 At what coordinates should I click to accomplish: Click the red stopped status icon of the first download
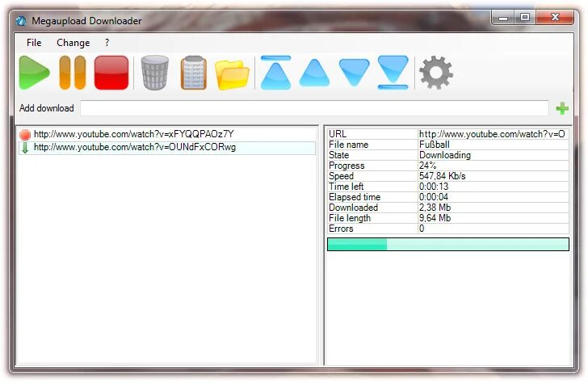[x=25, y=134]
